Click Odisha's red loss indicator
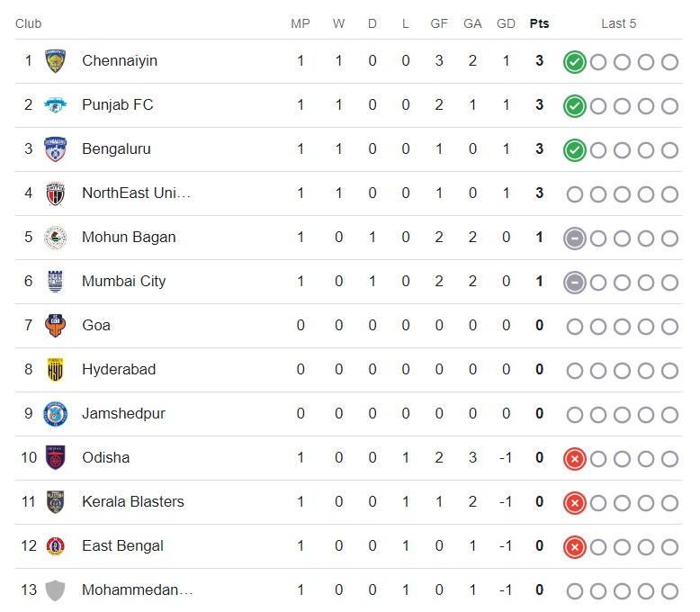 point(574,458)
